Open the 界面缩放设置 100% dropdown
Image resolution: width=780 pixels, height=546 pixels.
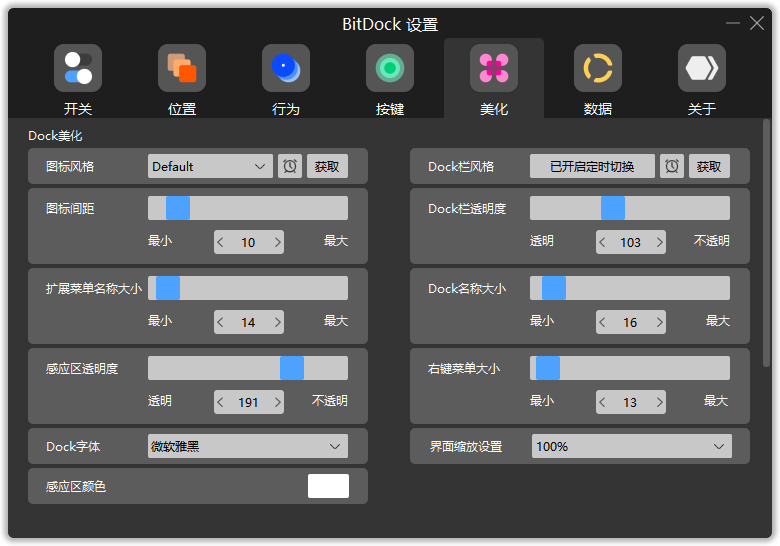click(632, 447)
